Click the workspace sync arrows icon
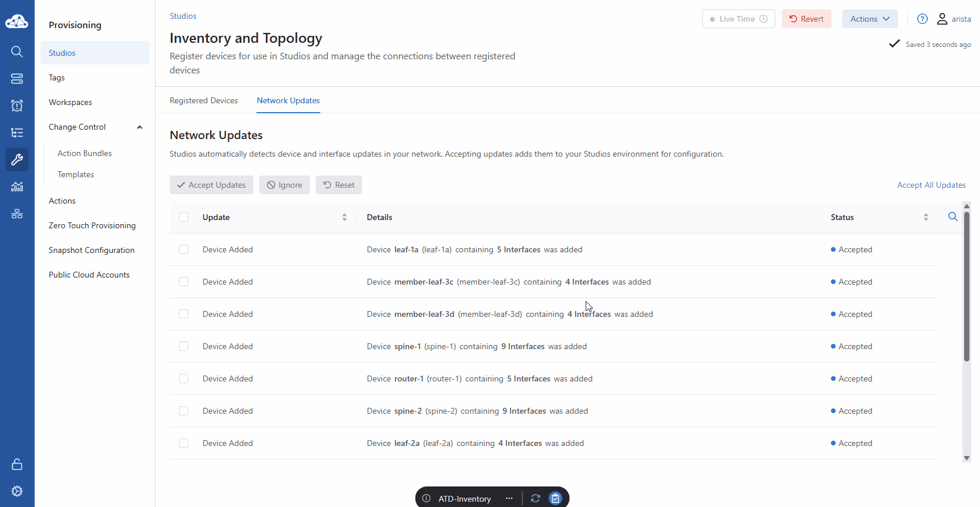 [x=535, y=498]
